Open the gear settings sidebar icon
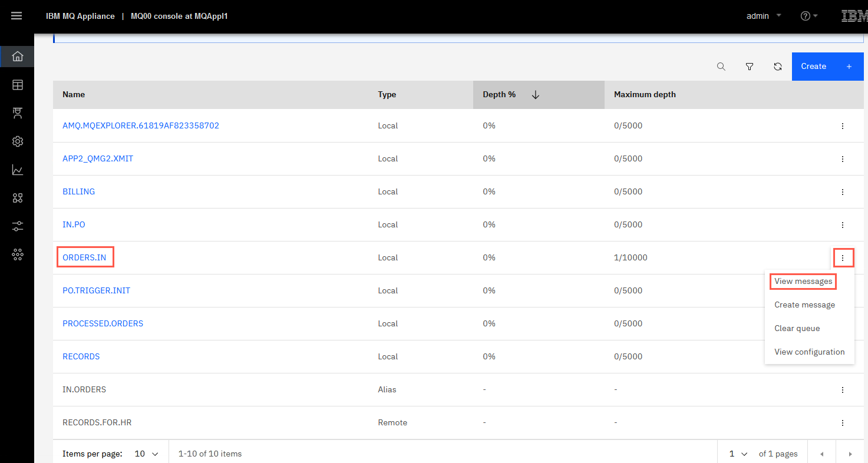Image resolution: width=868 pixels, height=463 pixels. (17, 141)
